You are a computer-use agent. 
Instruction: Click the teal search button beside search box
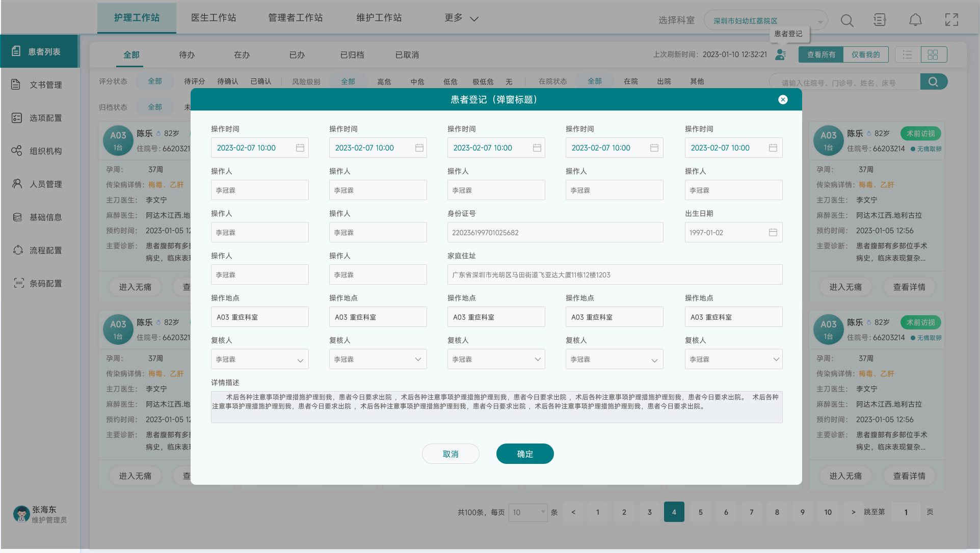(934, 82)
